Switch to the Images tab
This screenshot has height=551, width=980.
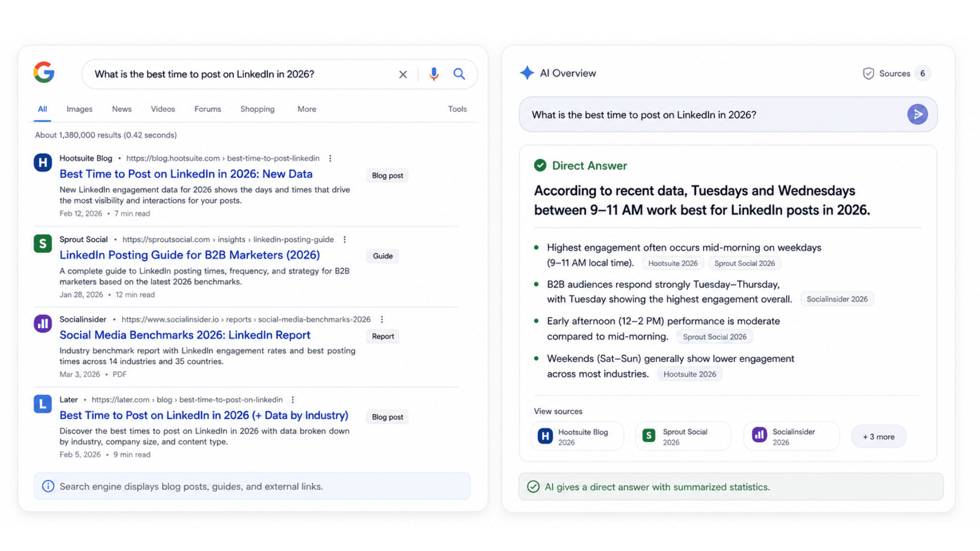[x=80, y=109]
